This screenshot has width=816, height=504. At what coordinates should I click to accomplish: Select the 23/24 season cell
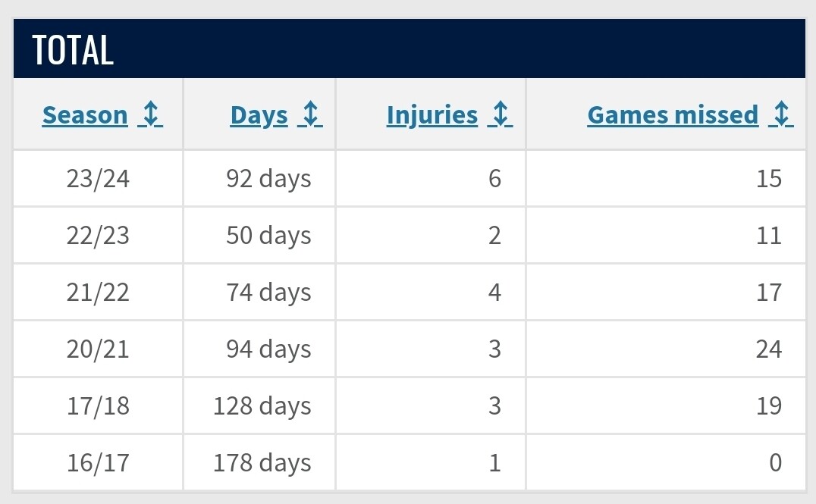(x=98, y=179)
